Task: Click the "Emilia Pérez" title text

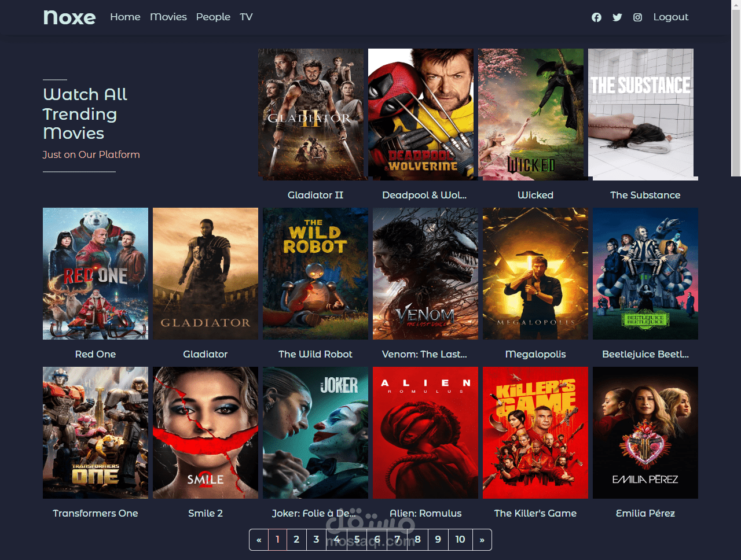Action: [645, 513]
